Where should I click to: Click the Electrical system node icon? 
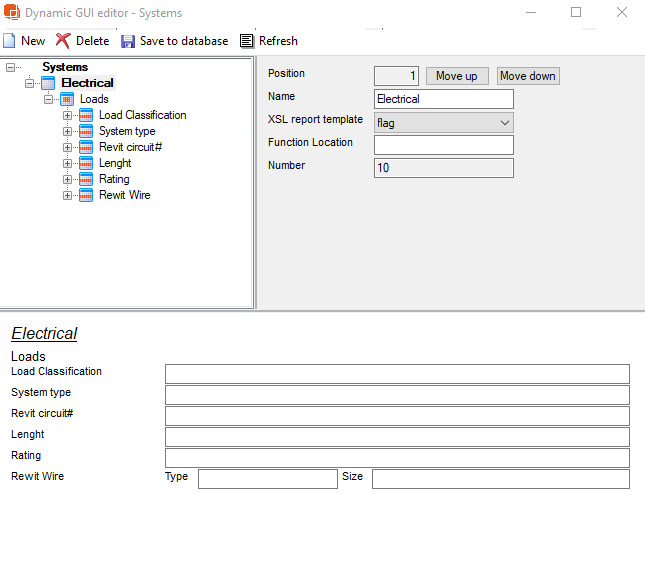[x=49, y=83]
